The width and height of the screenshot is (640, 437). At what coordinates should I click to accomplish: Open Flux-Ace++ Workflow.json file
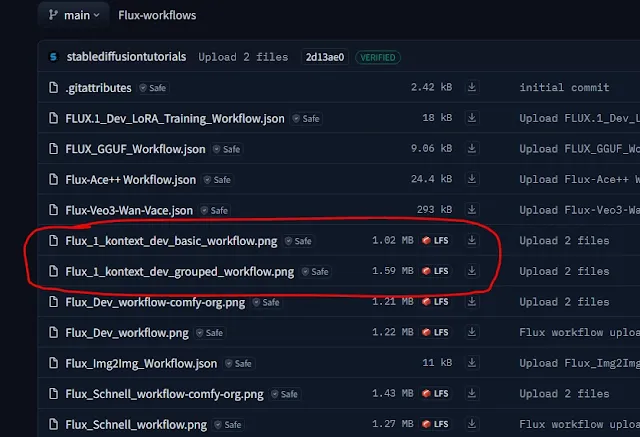(131, 180)
